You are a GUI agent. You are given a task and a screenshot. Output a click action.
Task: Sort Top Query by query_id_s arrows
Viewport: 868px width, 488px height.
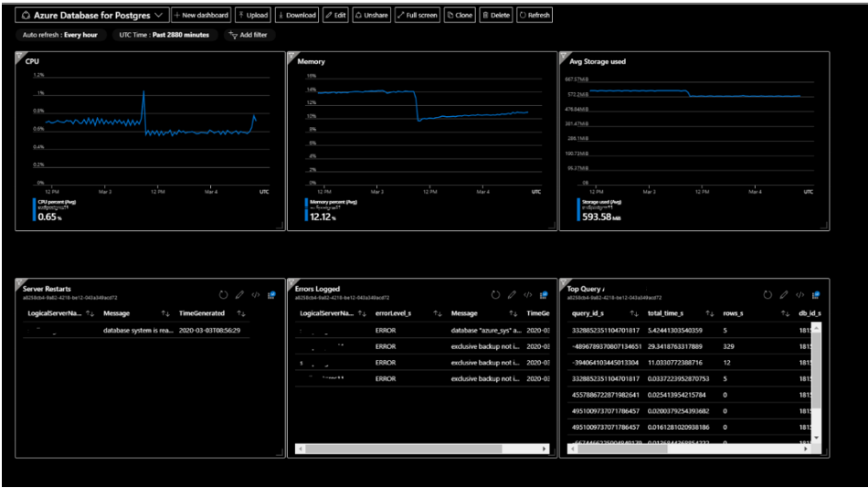pos(634,313)
